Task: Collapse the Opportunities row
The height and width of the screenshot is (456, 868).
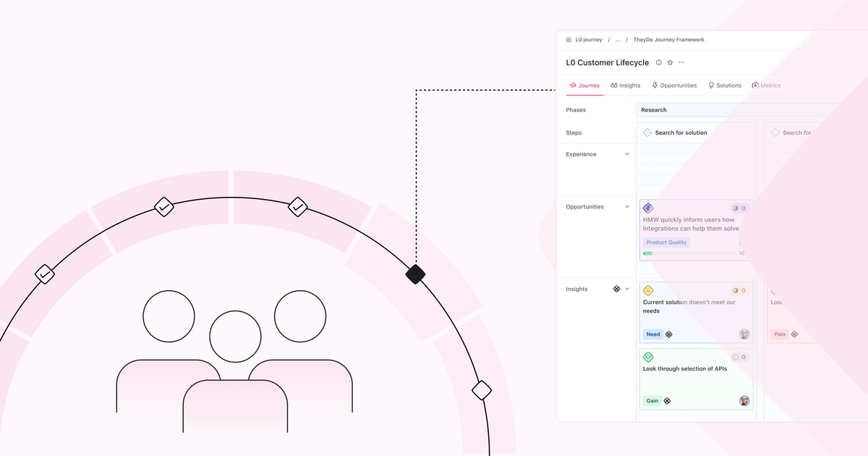Action: coord(627,207)
